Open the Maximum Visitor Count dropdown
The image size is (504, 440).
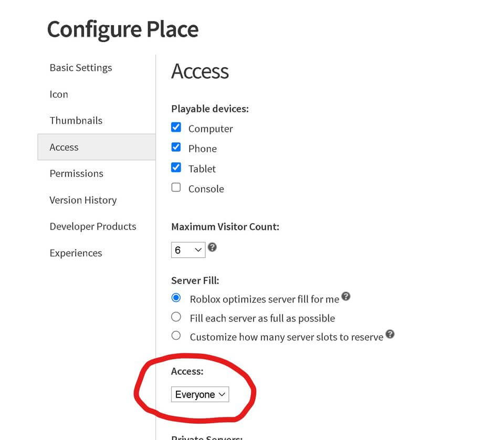(188, 250)
